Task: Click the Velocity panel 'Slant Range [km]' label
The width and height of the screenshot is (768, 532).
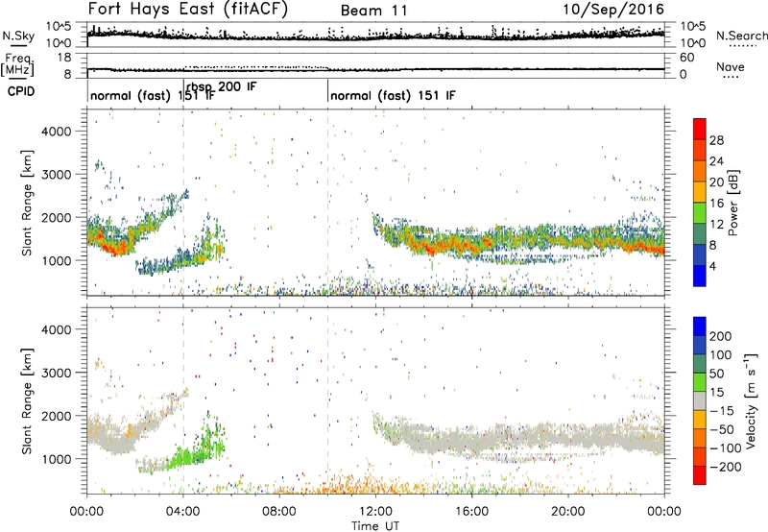Action: point(27,401)
